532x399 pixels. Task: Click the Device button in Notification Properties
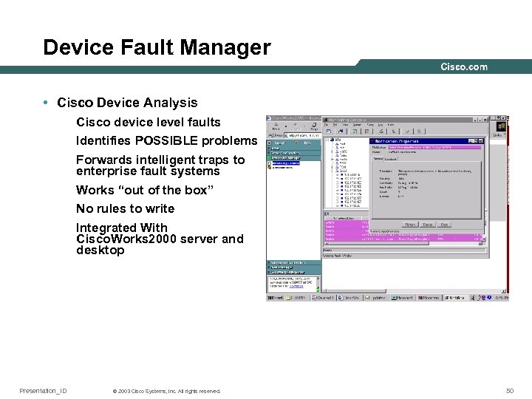point(428,225)
